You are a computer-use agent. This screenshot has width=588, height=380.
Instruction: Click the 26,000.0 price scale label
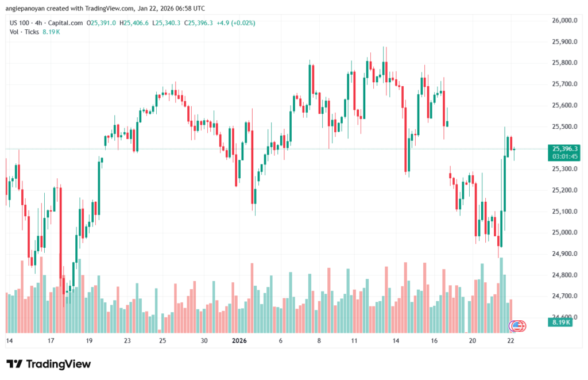pyautogui.click(x=563, y=20)
